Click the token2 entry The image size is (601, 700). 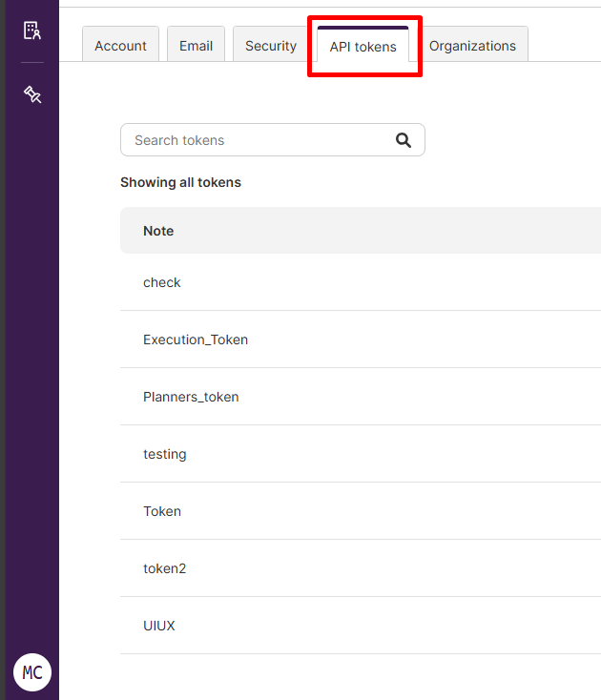[x=165, y=568]
